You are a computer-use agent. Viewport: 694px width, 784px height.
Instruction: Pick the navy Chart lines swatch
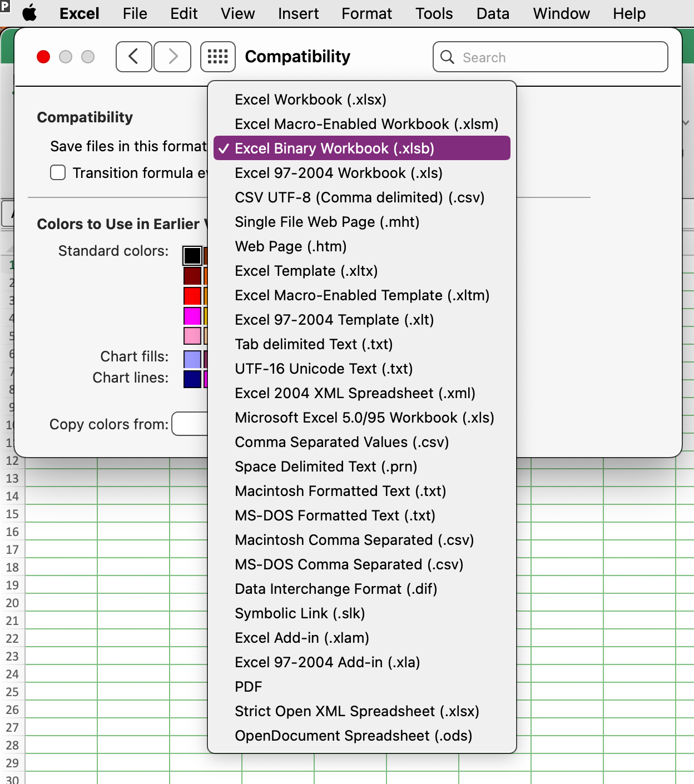tap(192, 379)
